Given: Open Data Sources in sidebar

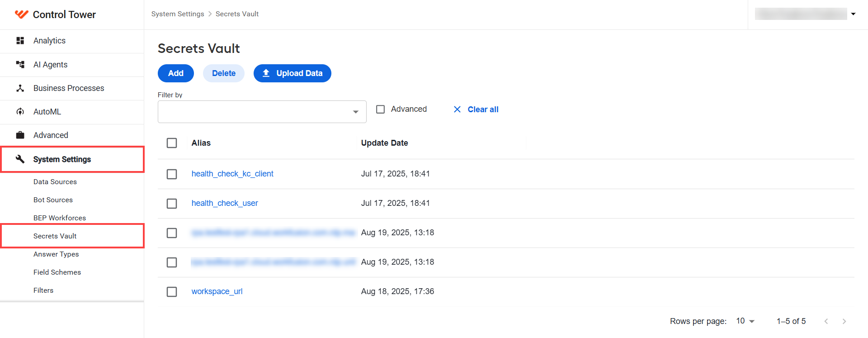Looking at the screenshot, I should [x=55, y=182].
